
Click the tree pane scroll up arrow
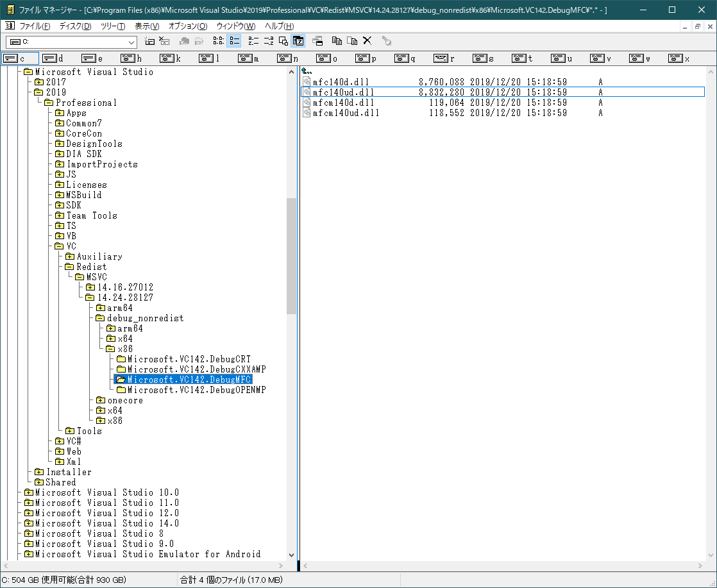tap(291, 72)
